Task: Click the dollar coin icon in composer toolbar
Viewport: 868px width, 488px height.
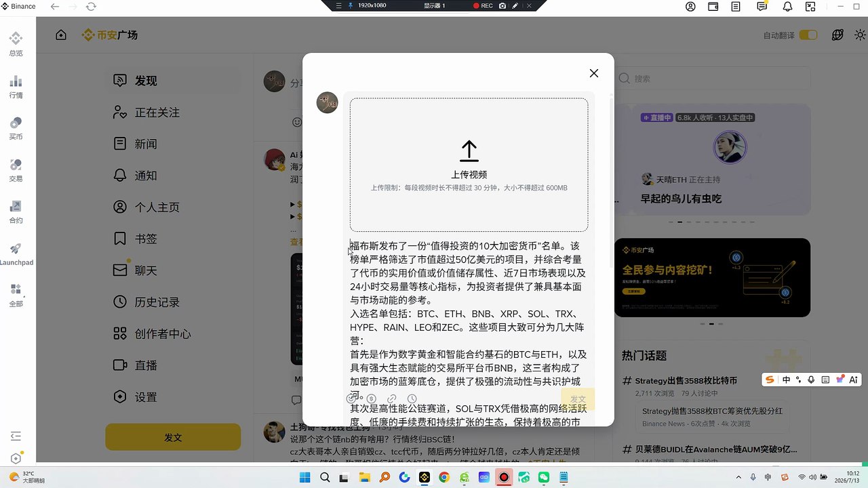Action: 372,399
